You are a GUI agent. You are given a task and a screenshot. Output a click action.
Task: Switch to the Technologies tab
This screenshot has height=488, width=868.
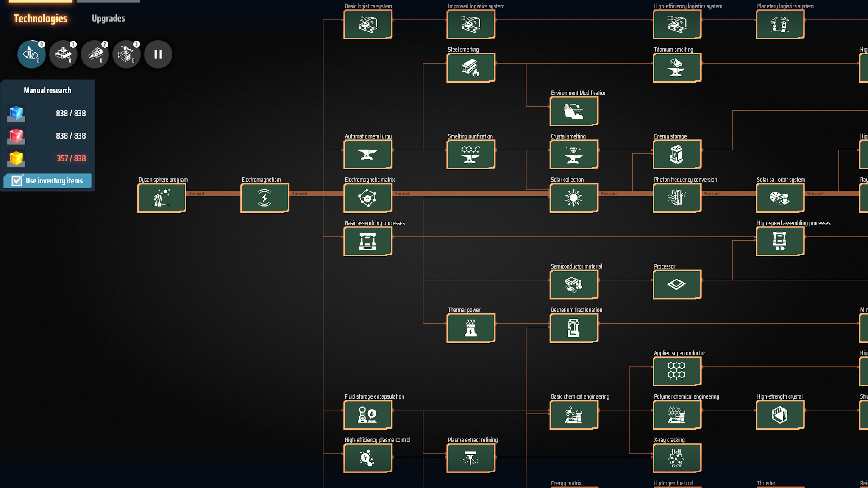(x=41, y=18)
